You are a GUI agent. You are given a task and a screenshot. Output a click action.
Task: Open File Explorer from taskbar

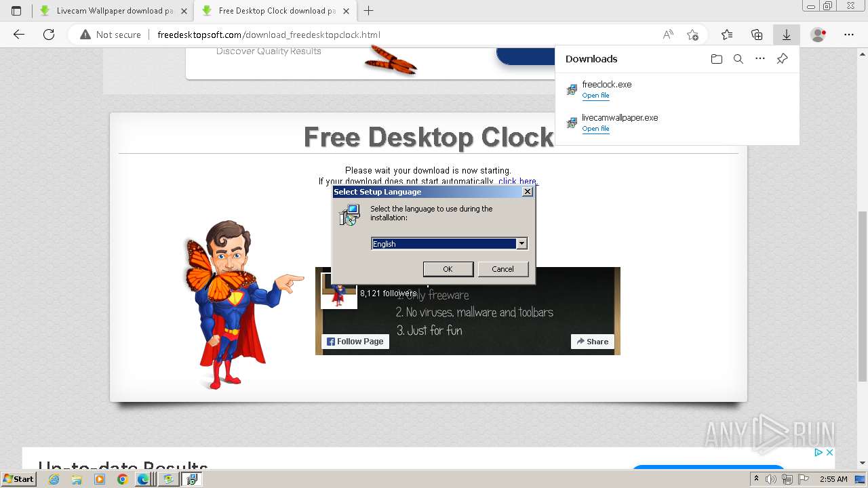tap(77, 479)
